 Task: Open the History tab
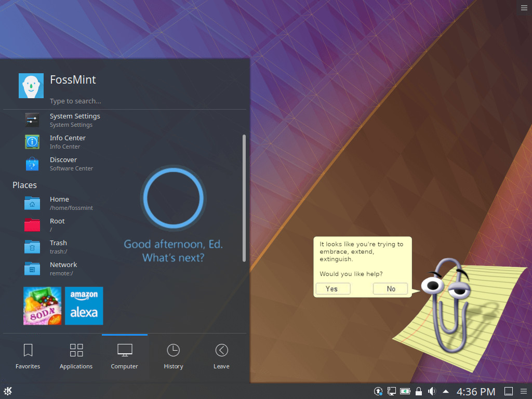tap(174, 356)
